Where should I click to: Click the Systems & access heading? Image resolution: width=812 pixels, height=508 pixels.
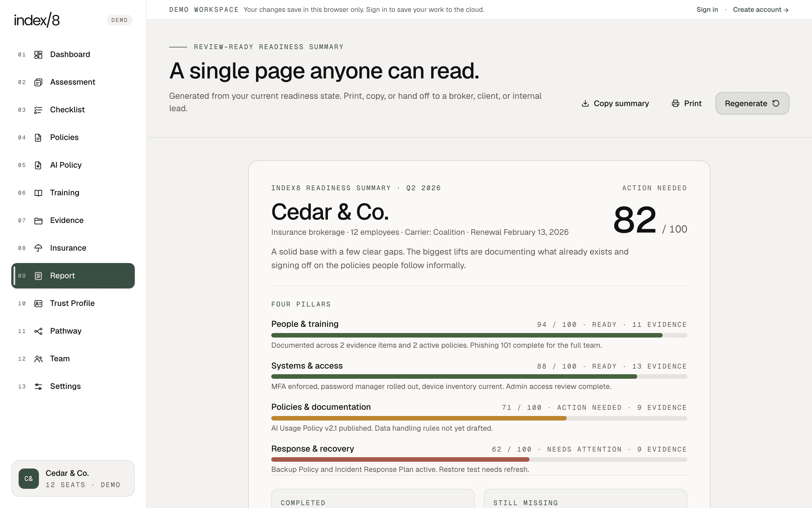pos(307,366)
